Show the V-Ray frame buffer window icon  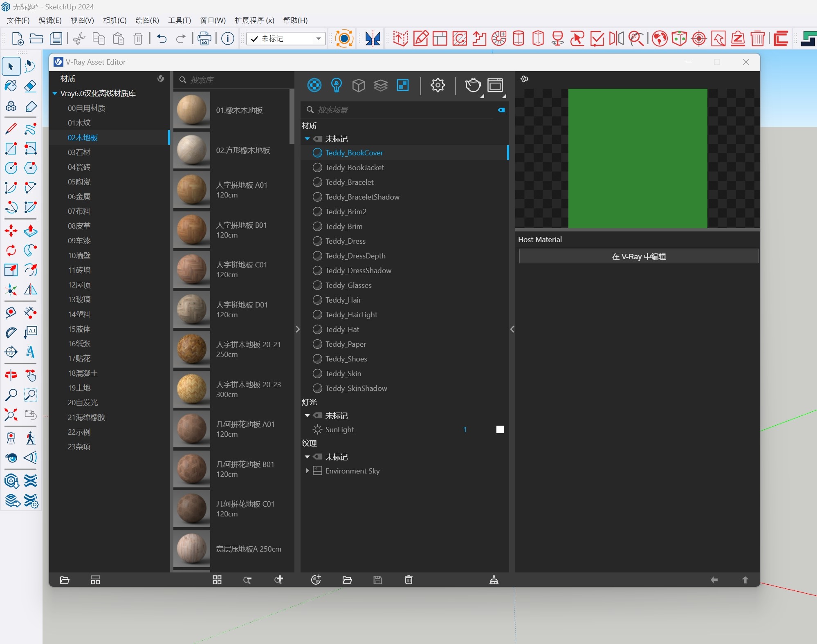coord(495,85)
